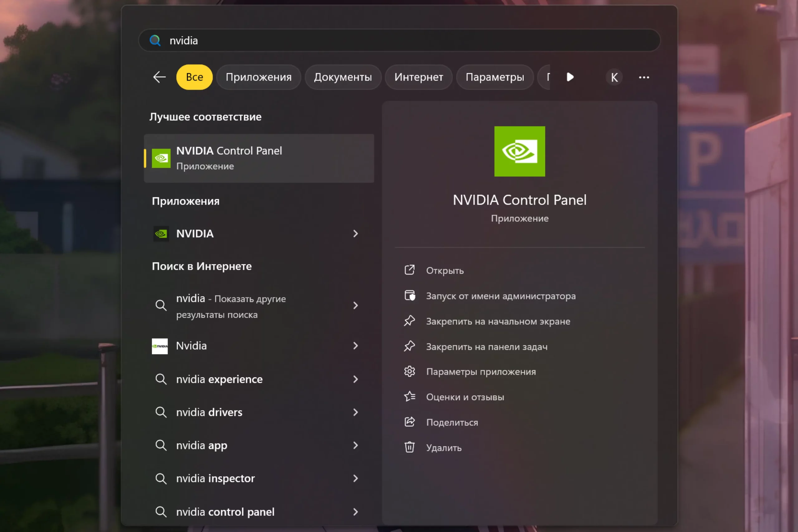Click the three-dots more options icon

point(644,77)
